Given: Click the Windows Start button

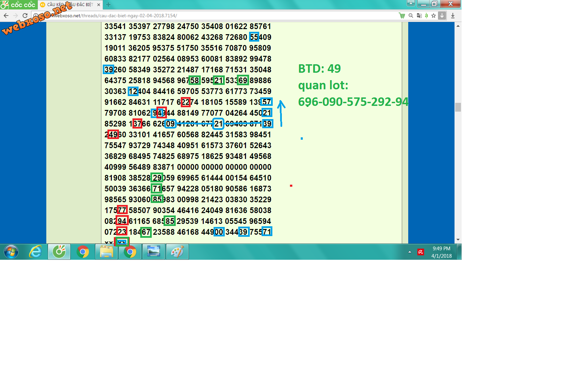Looking at the screenshot, I should [x=11, y=252].
